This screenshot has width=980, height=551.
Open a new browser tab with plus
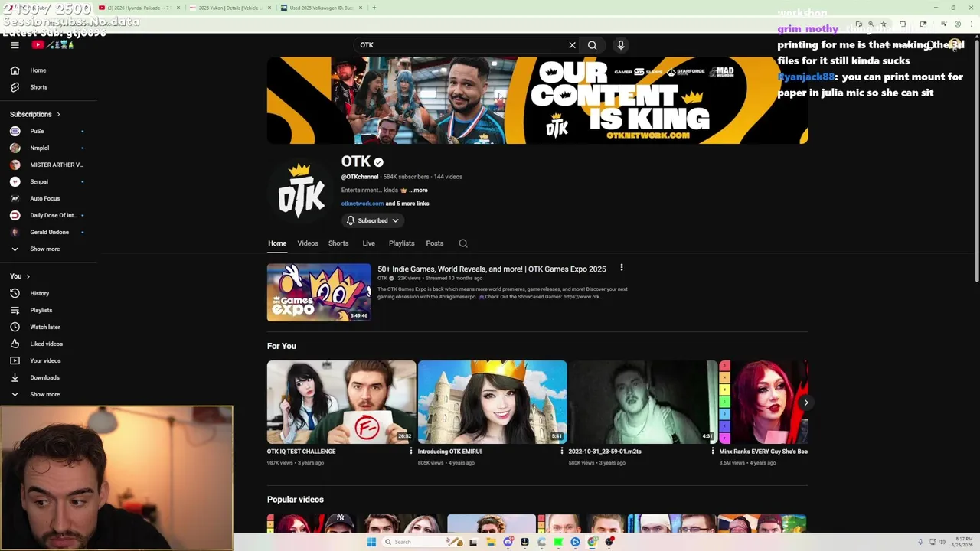(x=374, y=8)
